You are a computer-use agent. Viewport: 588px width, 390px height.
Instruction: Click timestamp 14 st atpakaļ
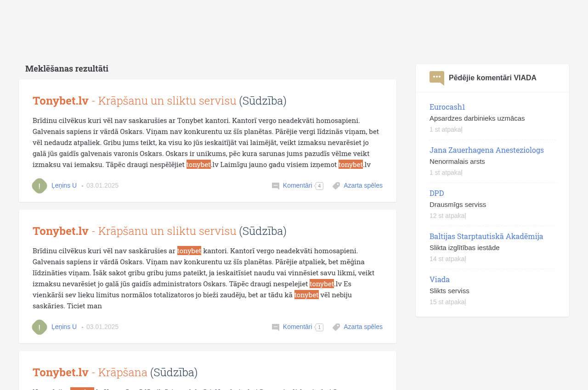tap(447, 259)
